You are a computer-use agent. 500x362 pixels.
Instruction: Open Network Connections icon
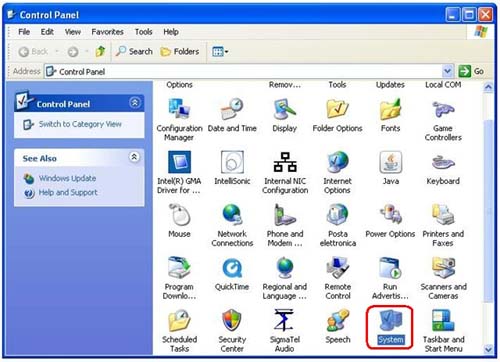(x=232, y=215)
